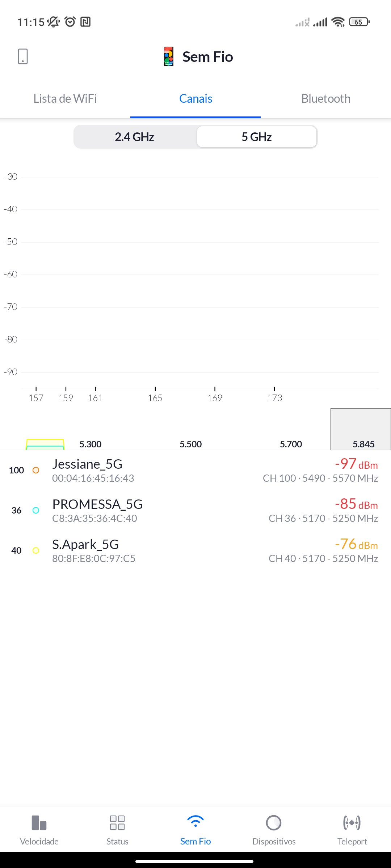Screen dimensions: 391x868
Task: Select the Canais tab
Action: 195,99
